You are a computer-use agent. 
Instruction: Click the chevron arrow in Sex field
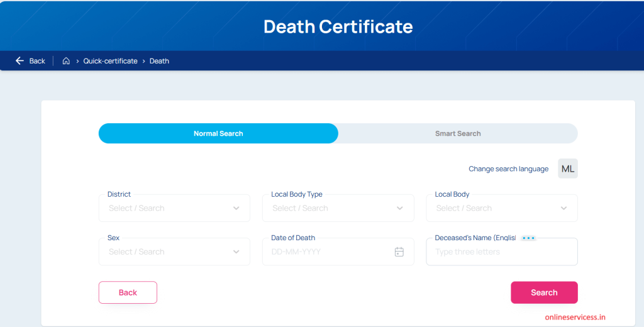[x=236, y=252]
